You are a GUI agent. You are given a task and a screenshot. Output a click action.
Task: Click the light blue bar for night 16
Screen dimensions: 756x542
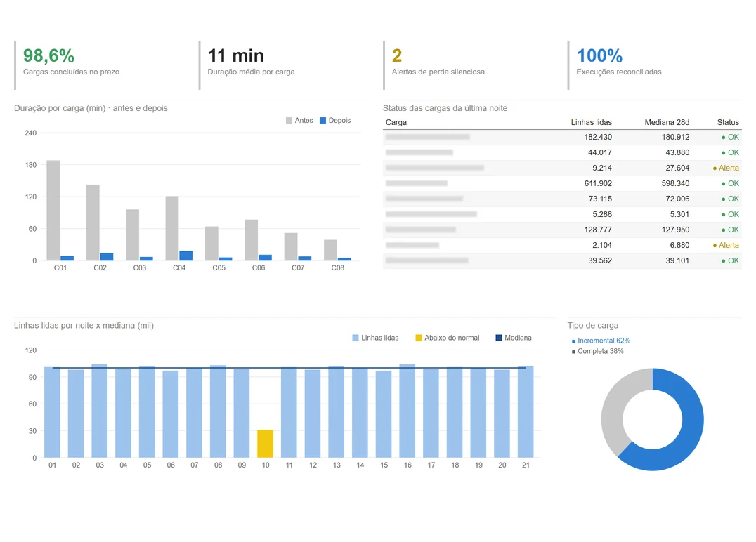tap(408, 411)
